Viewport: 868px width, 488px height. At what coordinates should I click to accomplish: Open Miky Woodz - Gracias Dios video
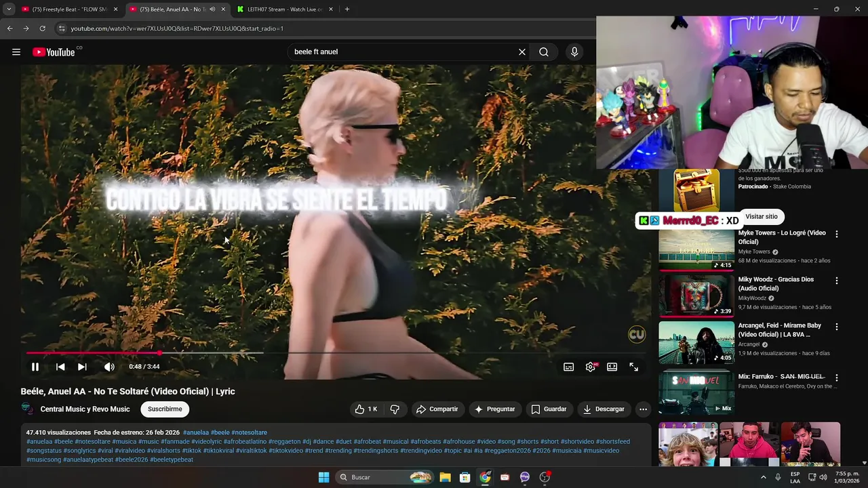(x=696, y=296)
